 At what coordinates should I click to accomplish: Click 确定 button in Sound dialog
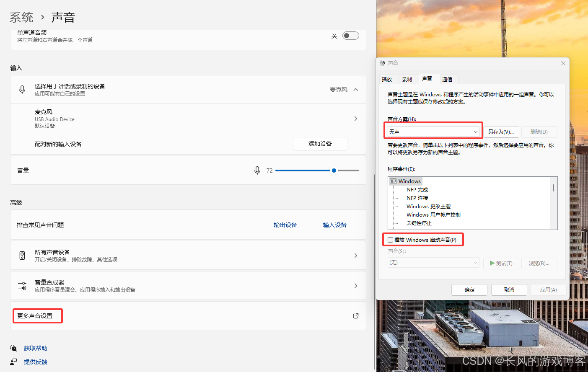[x=469, y=290]
